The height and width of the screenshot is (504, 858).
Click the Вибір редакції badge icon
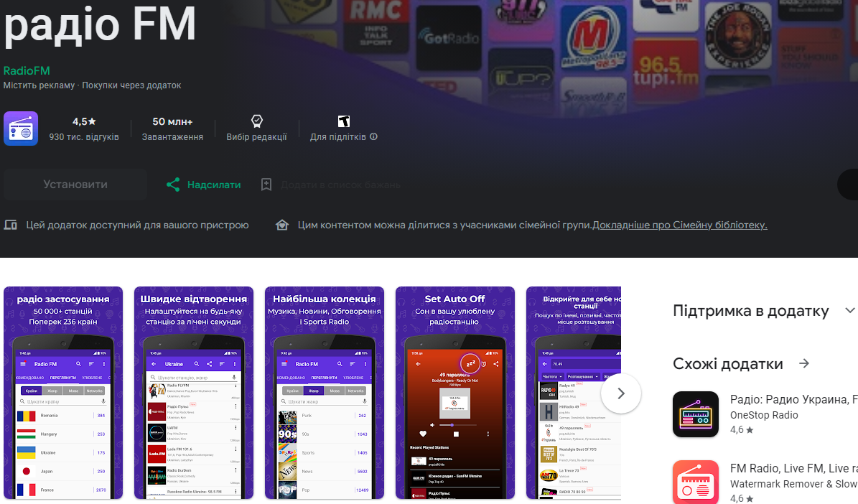256,121
